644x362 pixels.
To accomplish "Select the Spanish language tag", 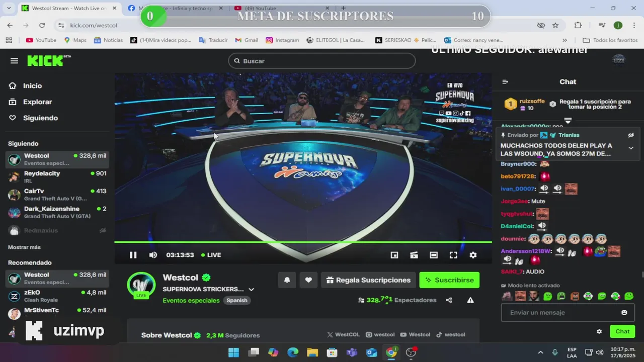I will tap(237, 300).
